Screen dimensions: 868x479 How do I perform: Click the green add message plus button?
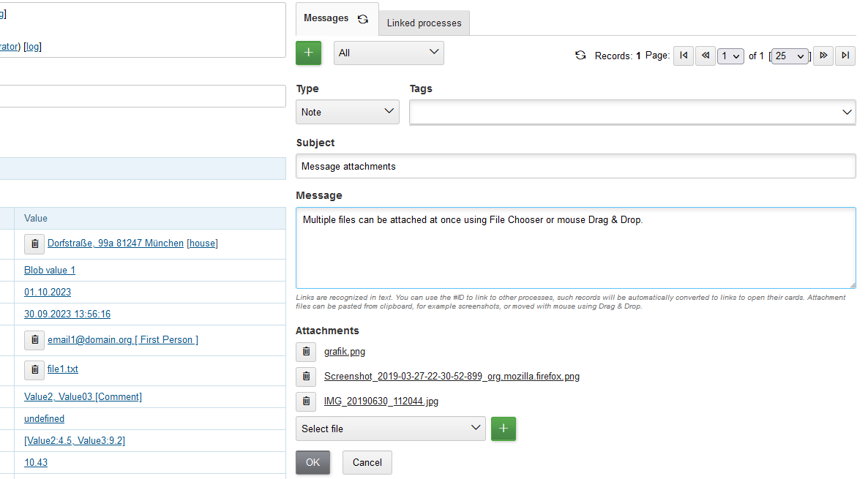[x=308, y=53]
